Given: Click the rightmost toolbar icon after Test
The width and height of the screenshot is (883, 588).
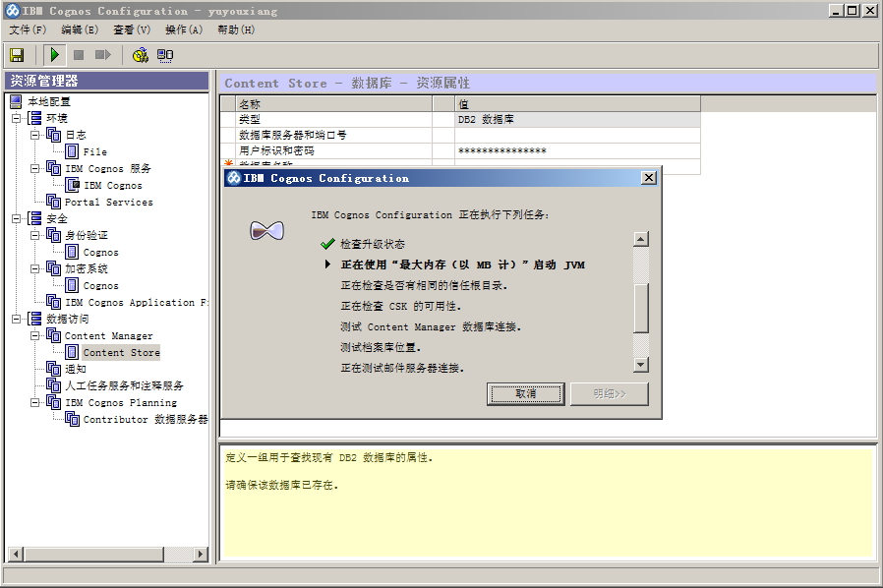Looking at the screenshot, I should point(165,55).
